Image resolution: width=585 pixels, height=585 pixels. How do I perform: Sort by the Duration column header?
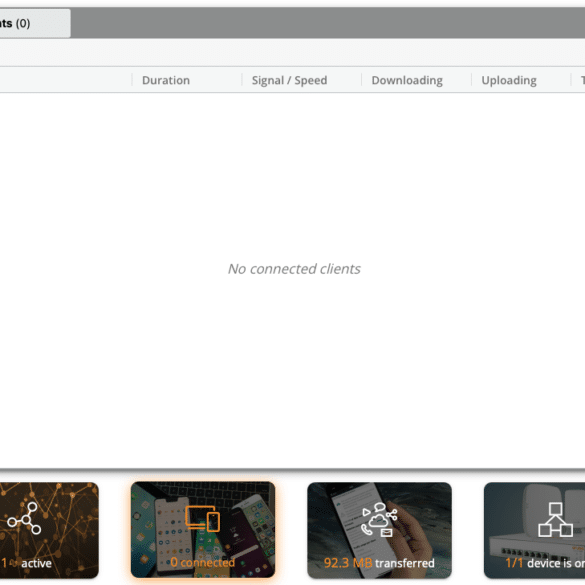pyautogui.click(x=166, y=80)
